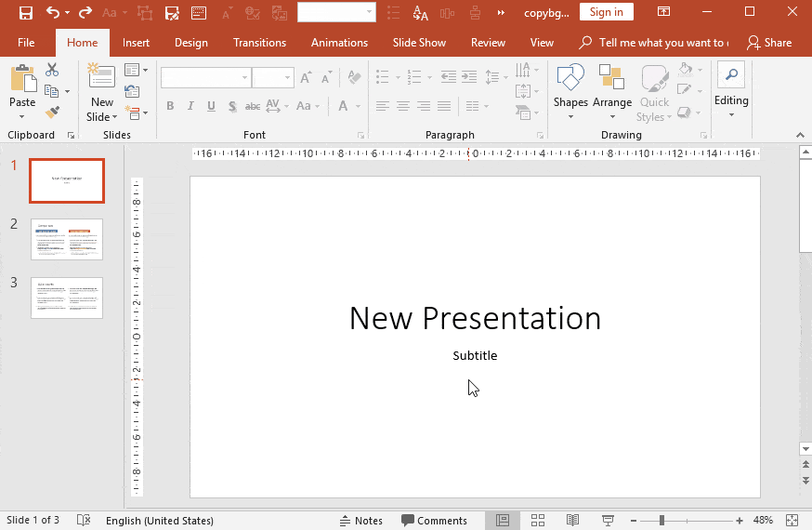Open the File tab

pyautogui.click(x=26, y=43)
